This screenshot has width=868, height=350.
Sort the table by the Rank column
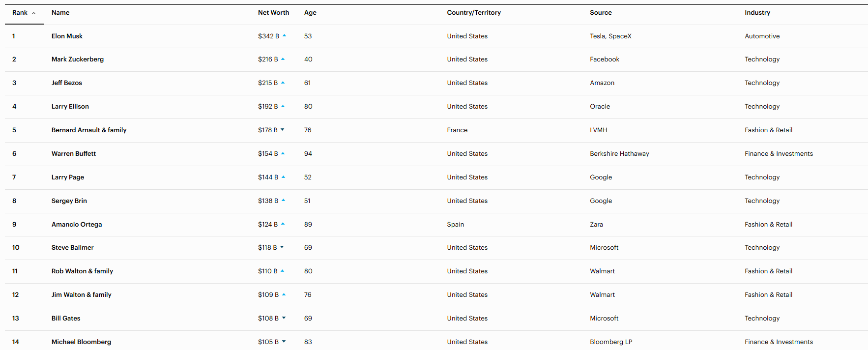pyautogui.click(x=20, y=13)
